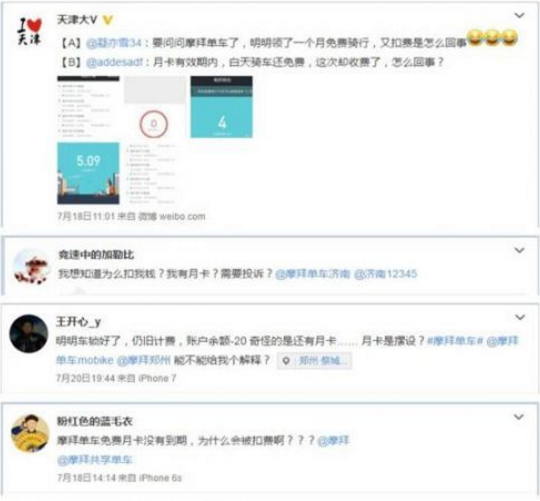
Task: Open the #摩拜单车# hashtag topic
Action: click(x=455, y=341)
